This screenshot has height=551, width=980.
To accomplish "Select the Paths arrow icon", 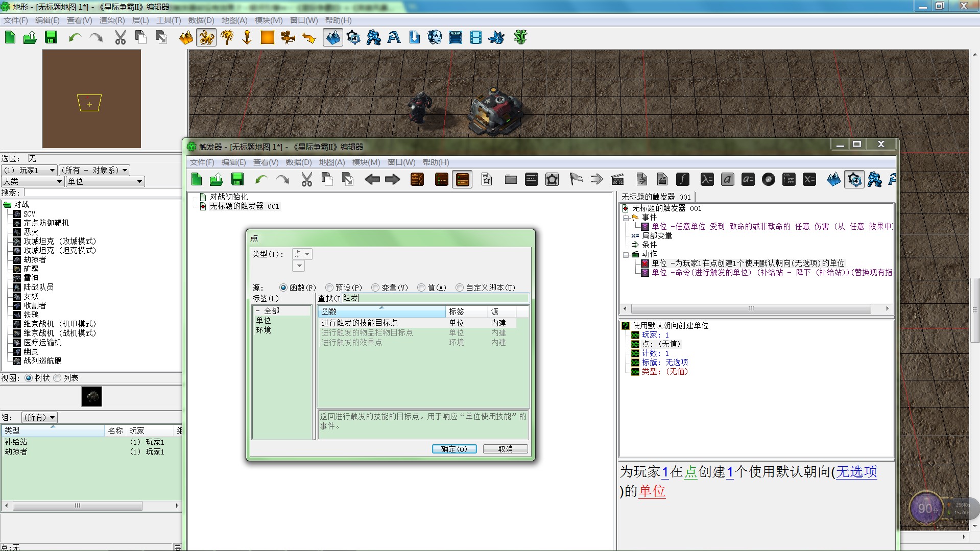I will [x=308, y=37].
